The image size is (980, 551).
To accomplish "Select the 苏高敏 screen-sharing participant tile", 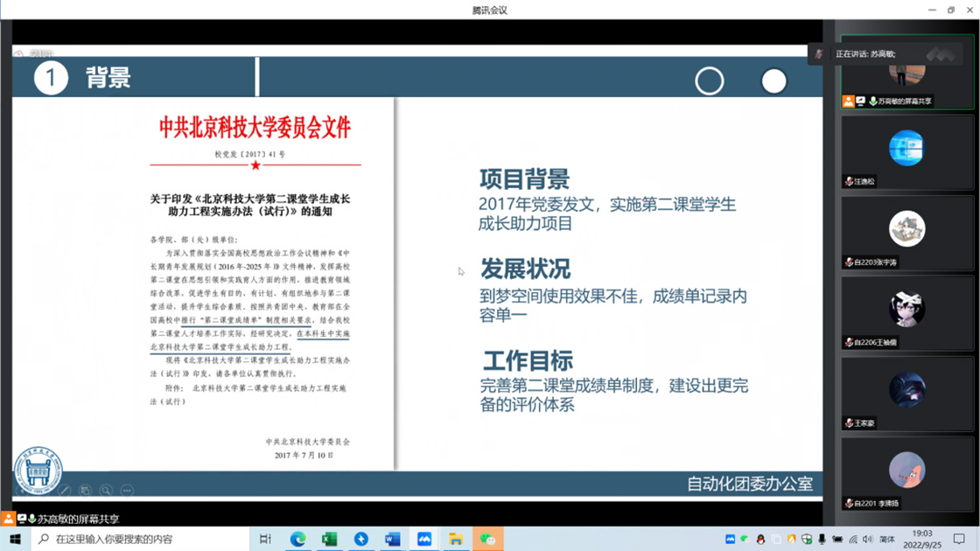I will (x=906, y=73).
